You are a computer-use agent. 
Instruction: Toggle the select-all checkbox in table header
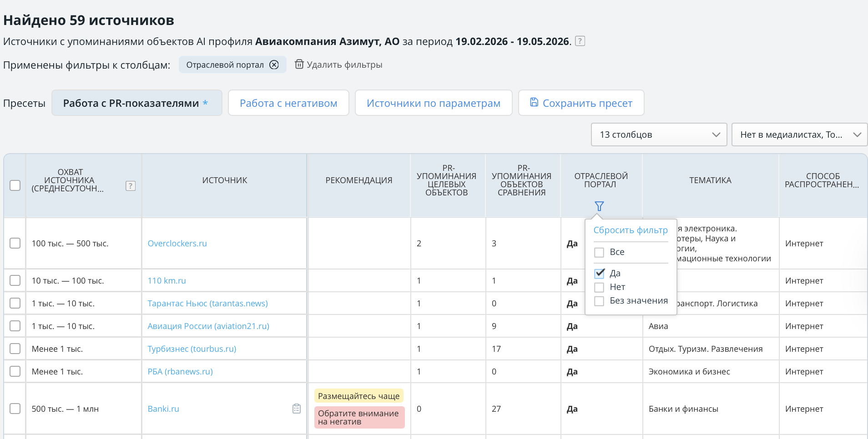(x=15, y=185)
